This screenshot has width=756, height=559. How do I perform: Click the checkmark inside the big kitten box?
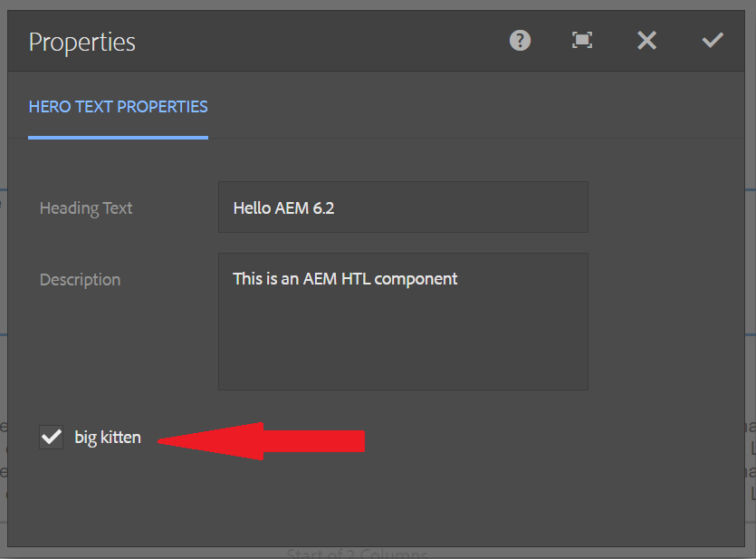click(x=52, y=438)
